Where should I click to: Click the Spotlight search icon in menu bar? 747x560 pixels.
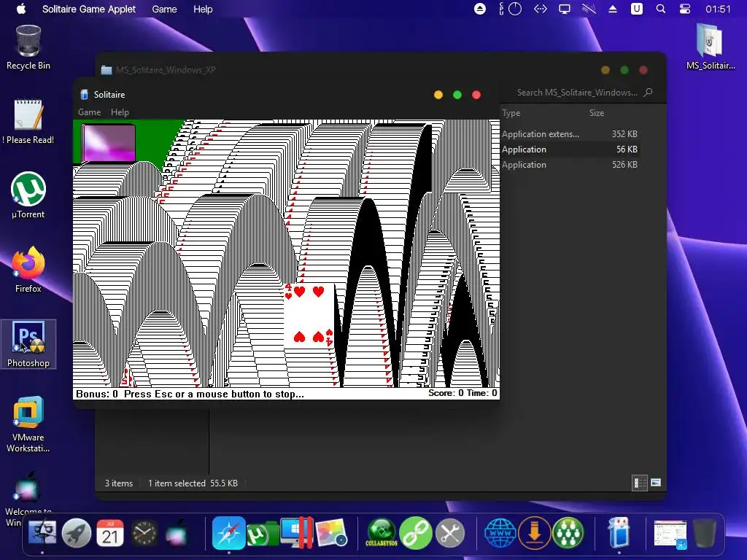pyautogui.click(x=661, y=9)
